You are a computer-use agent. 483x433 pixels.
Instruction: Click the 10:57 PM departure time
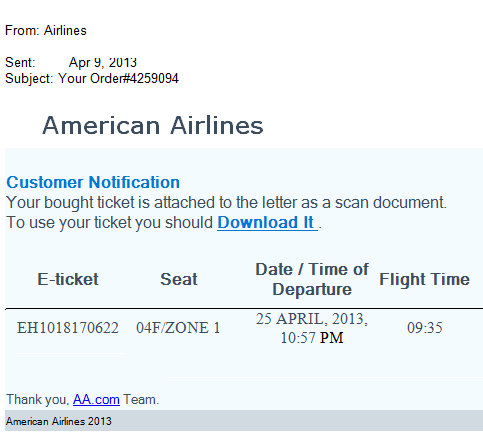point(312,338)
